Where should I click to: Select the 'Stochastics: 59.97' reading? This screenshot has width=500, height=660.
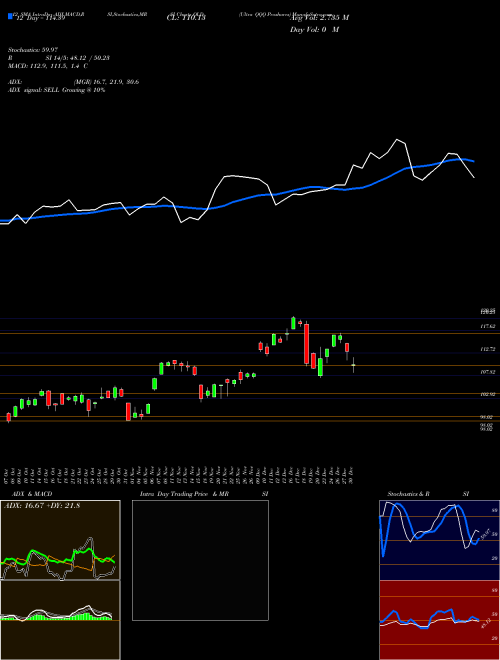33,50
